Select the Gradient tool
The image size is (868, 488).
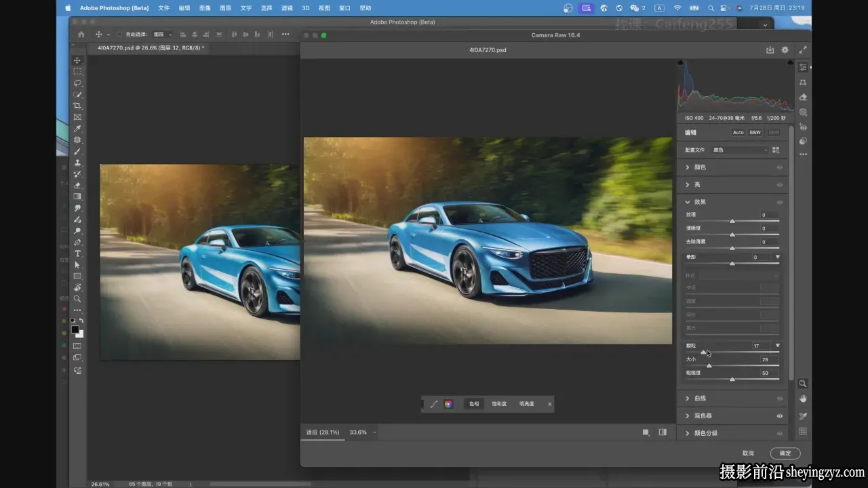(x=77, y=197)
